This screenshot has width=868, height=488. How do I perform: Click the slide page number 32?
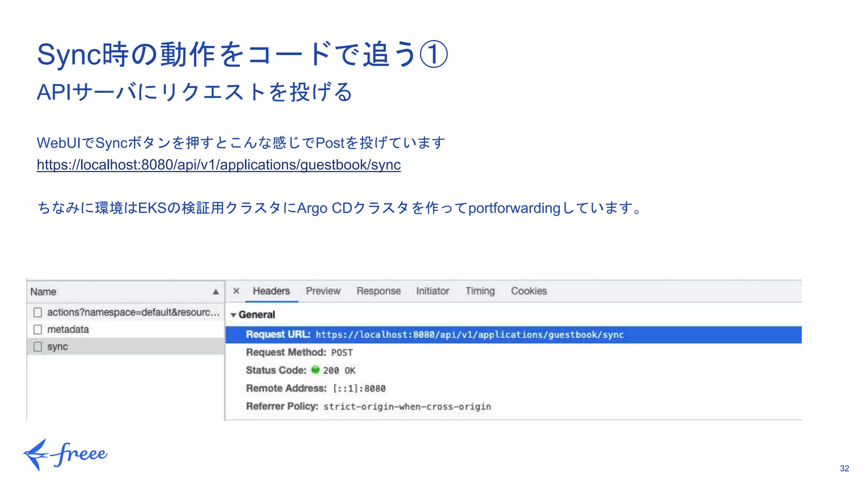(844, 469)
